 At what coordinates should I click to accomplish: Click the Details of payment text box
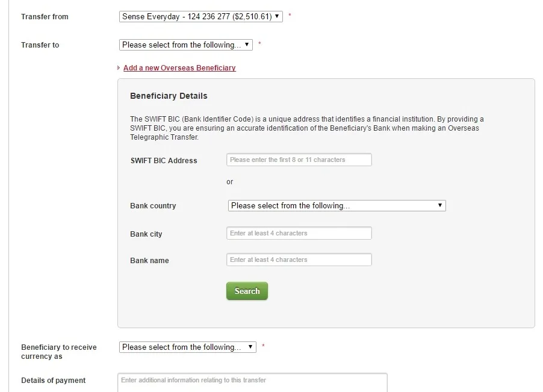point(253,382)
